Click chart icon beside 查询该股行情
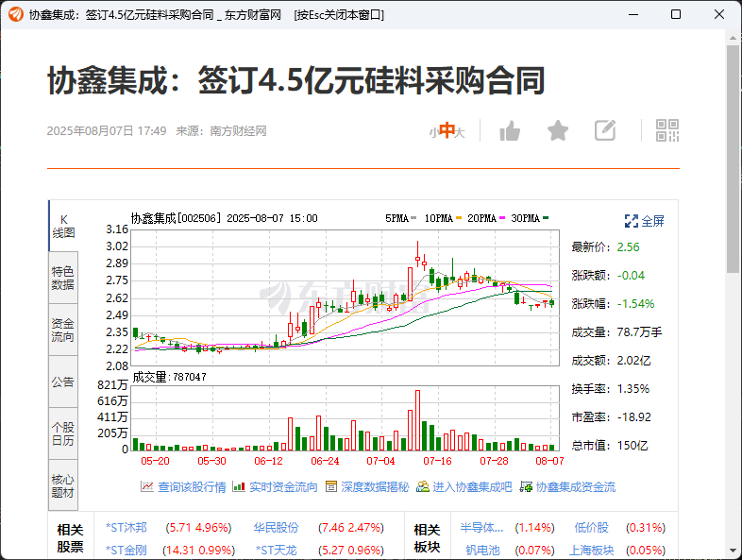 tap(146, 486)
